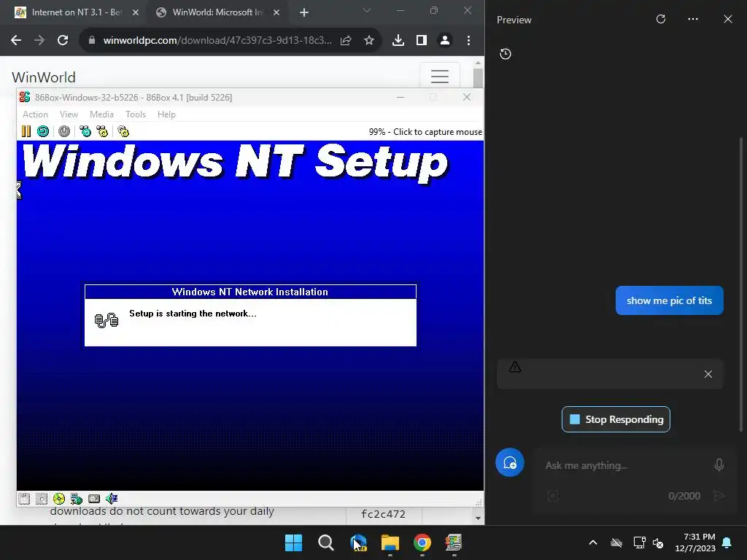Bookmark this page with the star
Viewport: 747px width, 560px height.
(368, 41)
